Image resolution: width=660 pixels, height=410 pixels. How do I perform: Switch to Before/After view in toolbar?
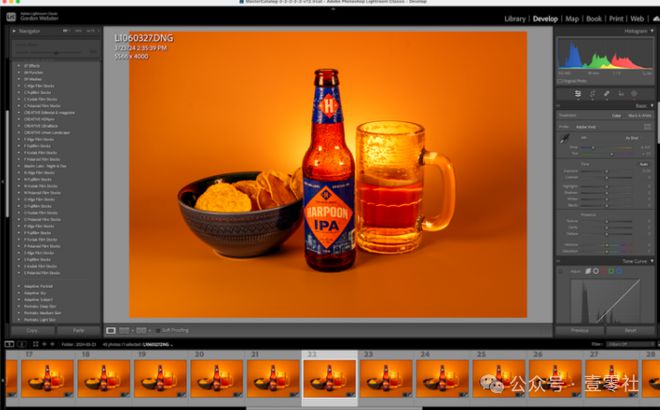(x=141, y=330)
